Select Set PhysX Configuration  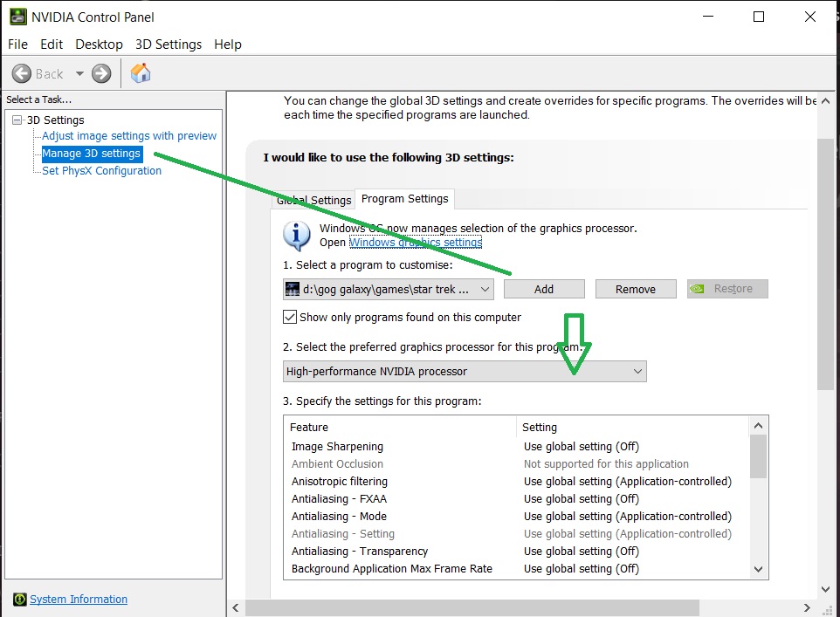click(x=101, y=171)
